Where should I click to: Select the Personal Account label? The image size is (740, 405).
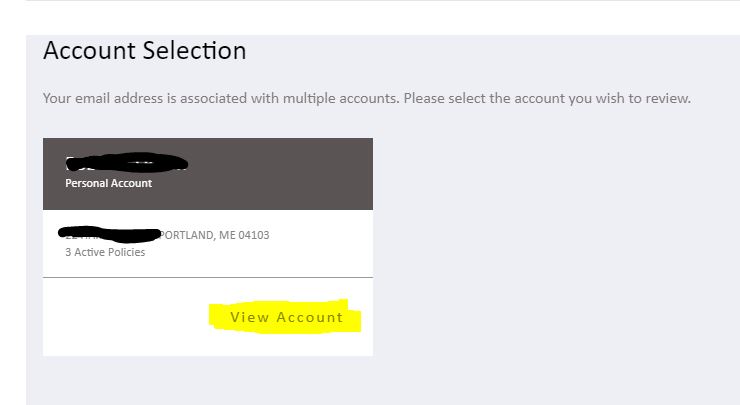pos(109,183)
